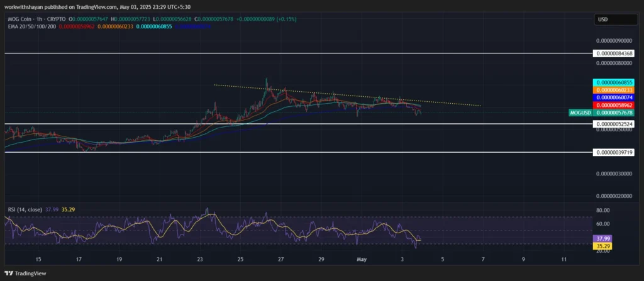Image resolution: width=644 pixels, height=281 pixels.
Task: Click the yellow 35.29 RSI axis tag
Action: point(601,246)
